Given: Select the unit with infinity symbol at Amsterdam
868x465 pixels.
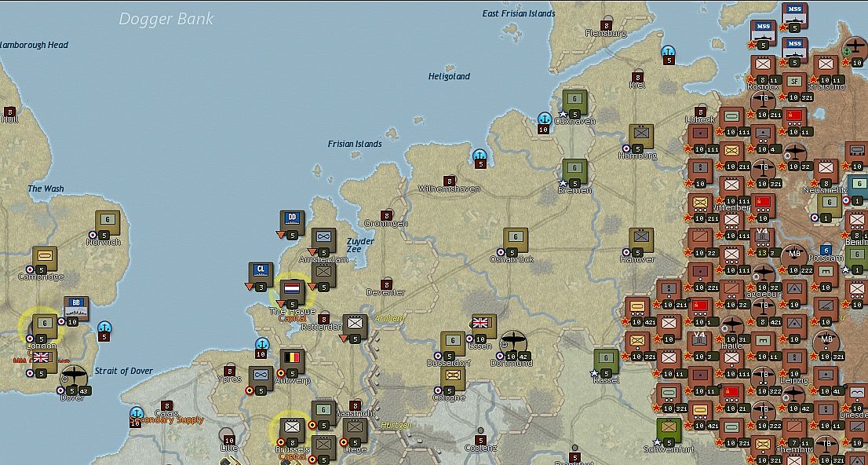Looking at the screenshot, I should point(323,240).
